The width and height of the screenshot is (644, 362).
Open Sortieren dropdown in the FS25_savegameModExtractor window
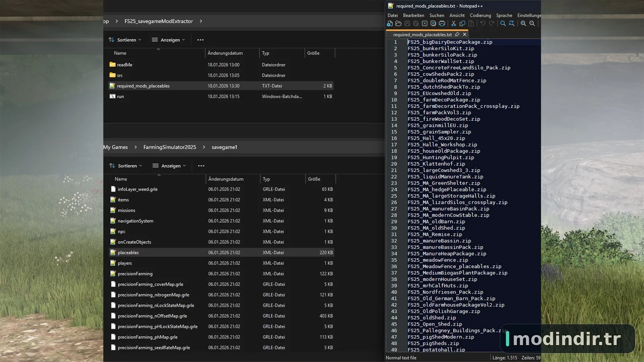[x=125, y=40]
